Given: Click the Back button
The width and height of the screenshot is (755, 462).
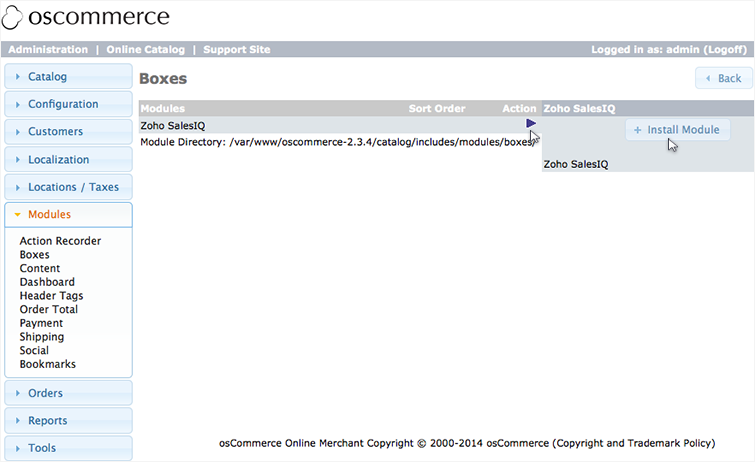Looking at the screenshot, I should point(724,78).
